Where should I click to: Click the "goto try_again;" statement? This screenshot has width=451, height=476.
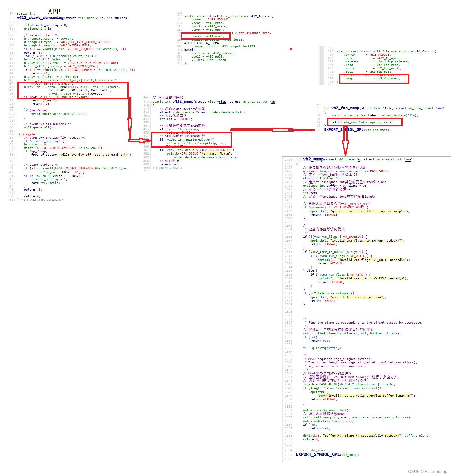(46, 183)
